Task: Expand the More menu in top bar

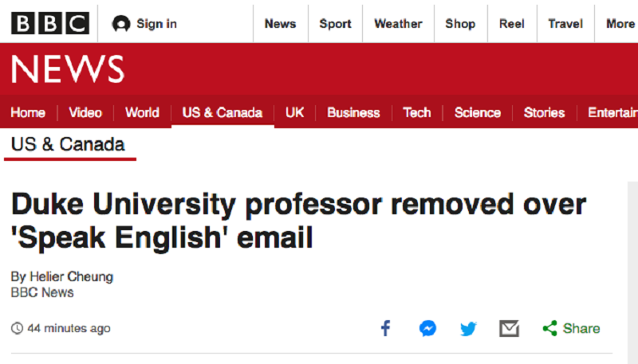Action: [x=620, y=23]
